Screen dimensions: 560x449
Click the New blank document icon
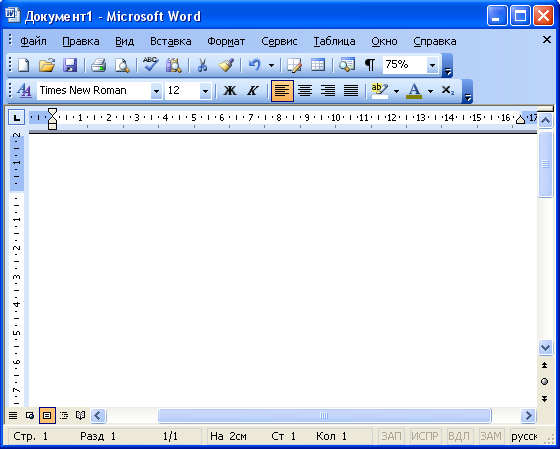[24, 65]
